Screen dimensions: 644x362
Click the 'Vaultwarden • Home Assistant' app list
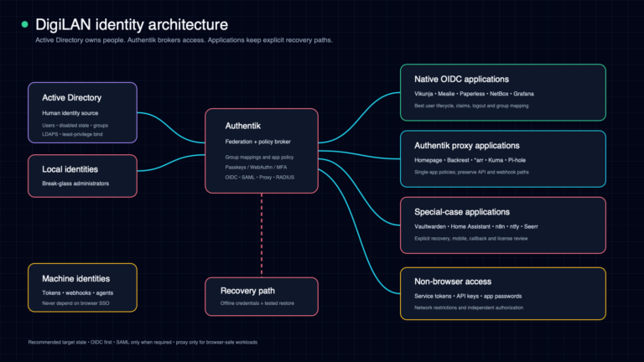pyautogui.click(x=476, y=226)
